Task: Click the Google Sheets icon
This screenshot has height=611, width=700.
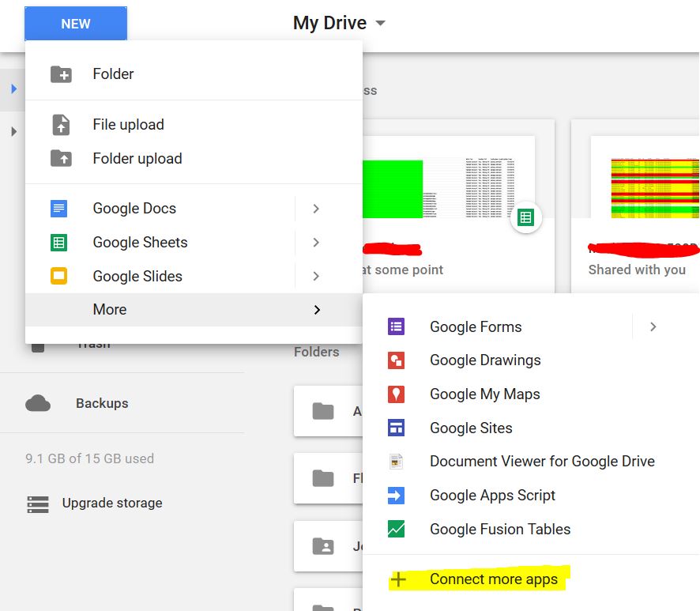Action: tap(59, 243)
